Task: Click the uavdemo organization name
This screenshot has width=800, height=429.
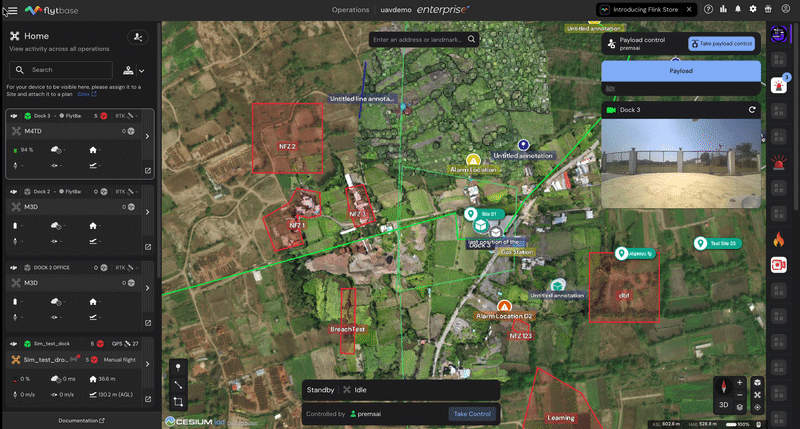Action: click(396, 10)
